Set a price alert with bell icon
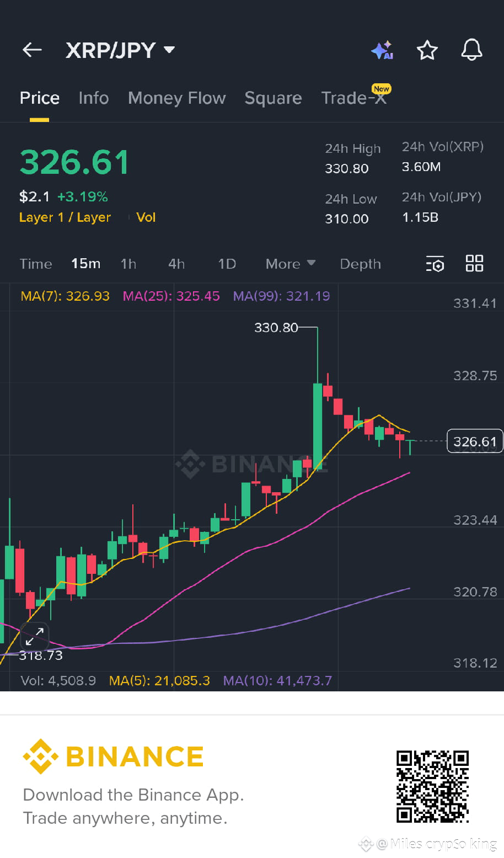 (471, 50)
